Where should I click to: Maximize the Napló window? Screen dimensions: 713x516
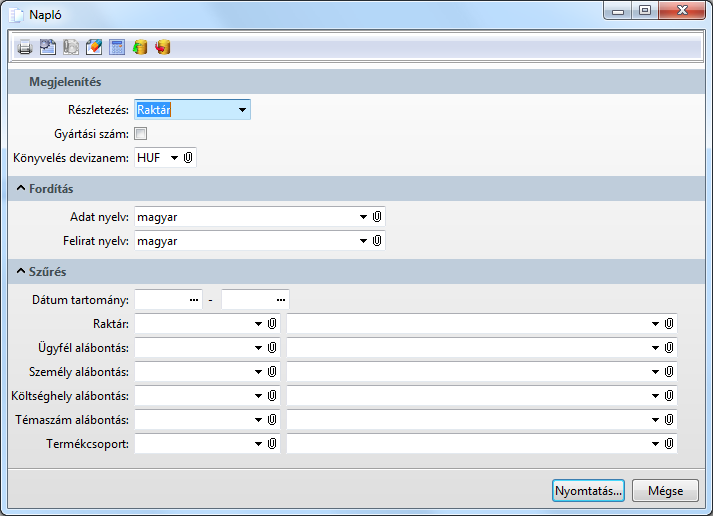[645, 10]
